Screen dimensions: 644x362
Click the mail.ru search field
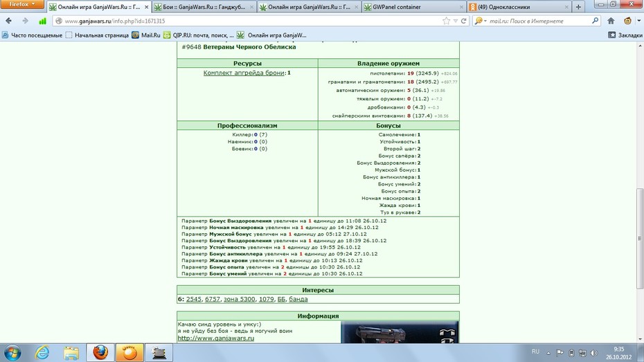pos(539,21)
